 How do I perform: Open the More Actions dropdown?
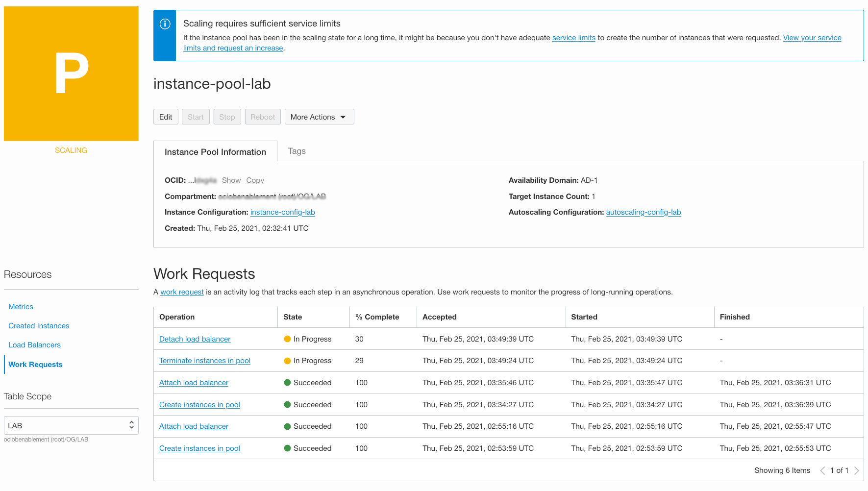pyautogui.click(x=319, y=117)
